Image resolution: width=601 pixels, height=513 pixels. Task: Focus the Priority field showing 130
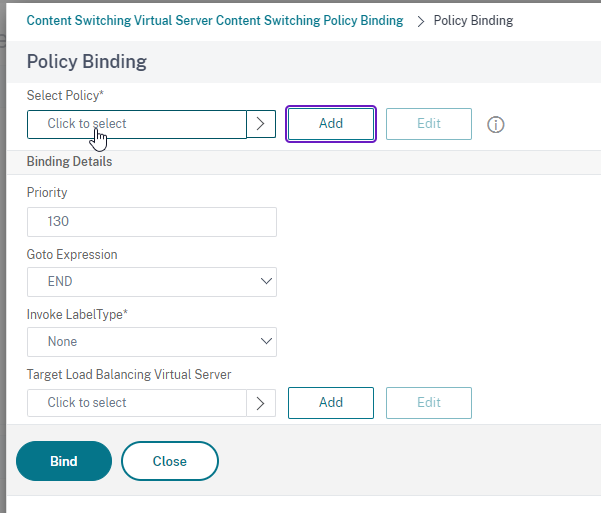click(x=152, y=222)
